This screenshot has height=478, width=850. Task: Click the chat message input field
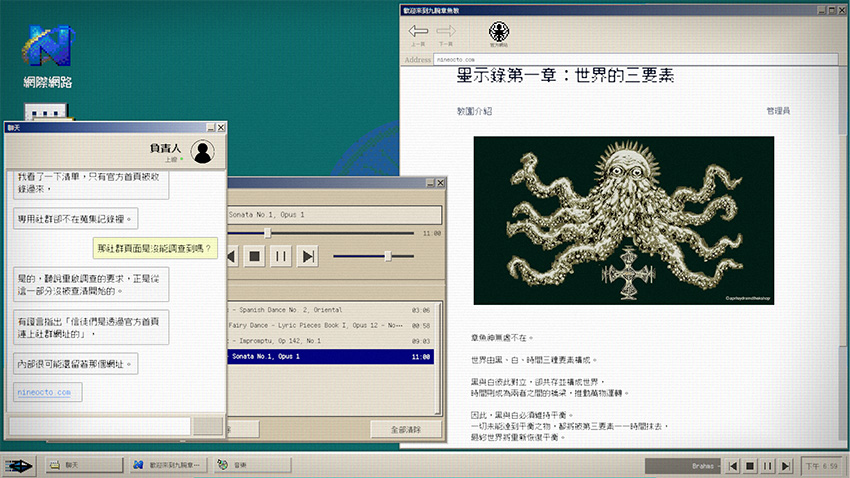[100, 426]
